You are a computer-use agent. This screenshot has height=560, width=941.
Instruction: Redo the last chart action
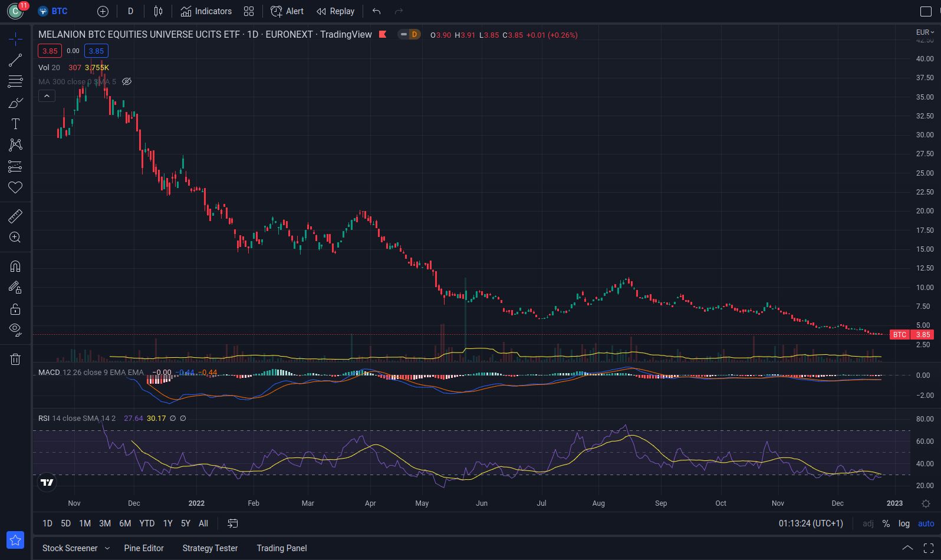pyautogui.click(x=399, y=11)
